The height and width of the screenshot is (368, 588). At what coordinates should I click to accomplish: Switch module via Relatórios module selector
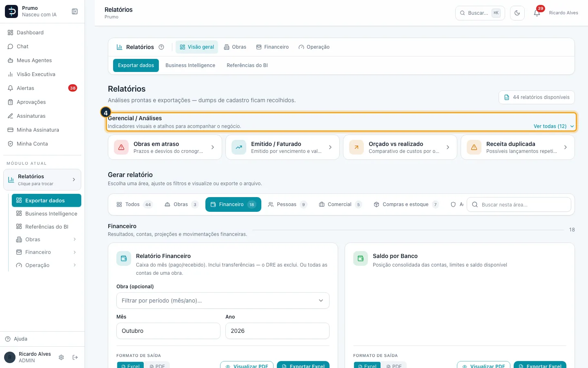point(42,180)
